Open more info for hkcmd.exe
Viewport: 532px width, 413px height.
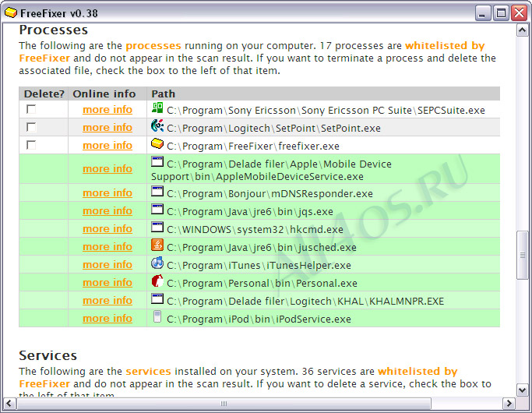(x=107, y=229)
